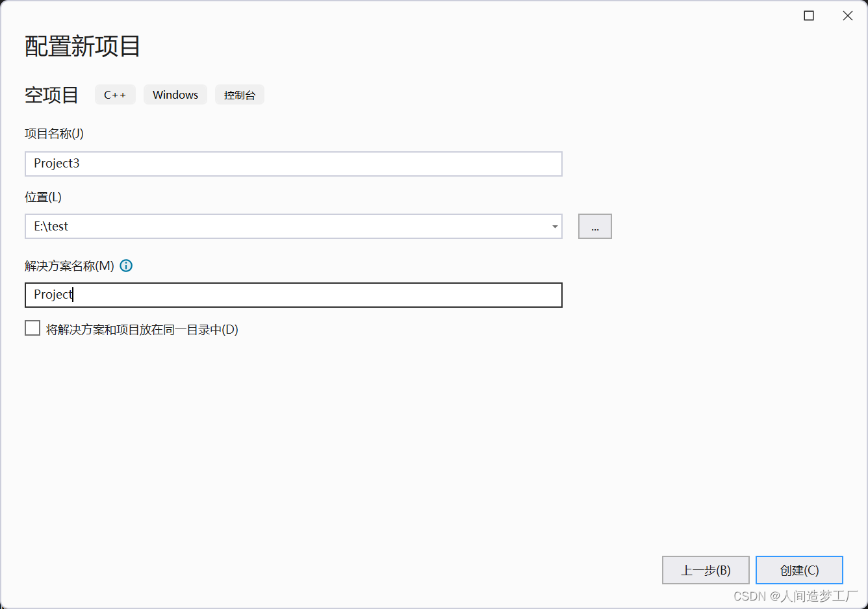Click the 解决方案名称(M) label
The image size is (868, 609).
(x=70, y=266)
